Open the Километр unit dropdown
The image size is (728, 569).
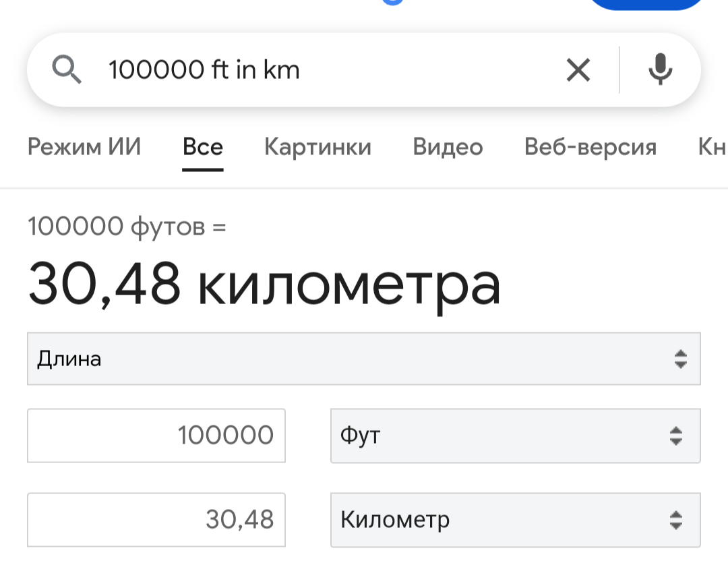pyautogui.click(x=516, y=520)
